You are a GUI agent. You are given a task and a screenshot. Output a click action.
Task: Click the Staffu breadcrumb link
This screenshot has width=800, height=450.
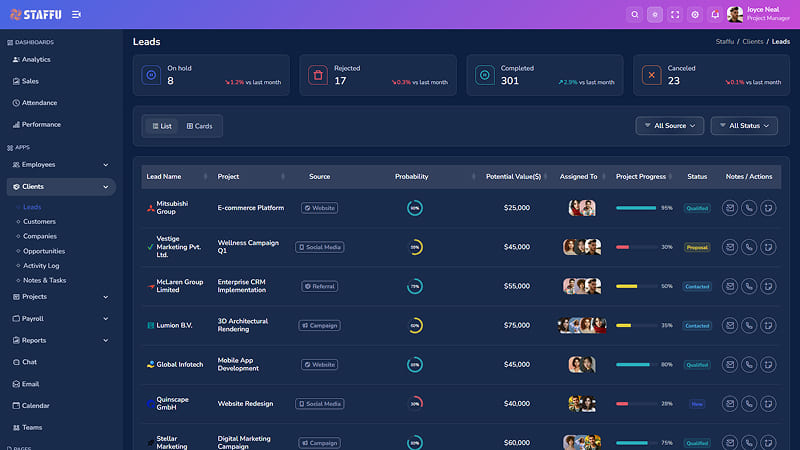tap(724, 42)
